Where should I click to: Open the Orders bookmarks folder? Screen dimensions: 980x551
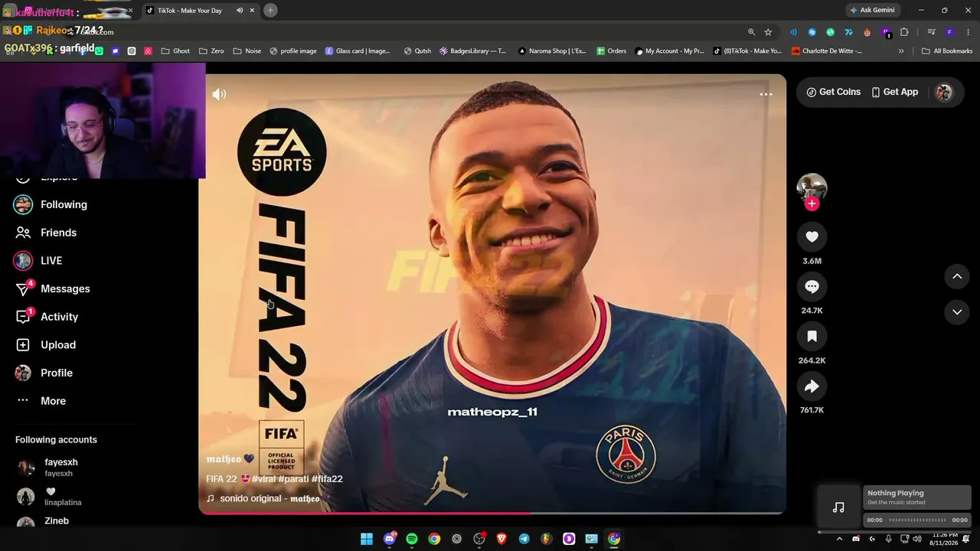tap(611, 51)
